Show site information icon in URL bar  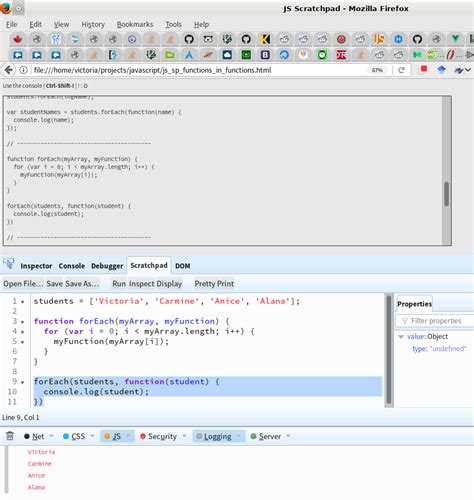(23, 70)
